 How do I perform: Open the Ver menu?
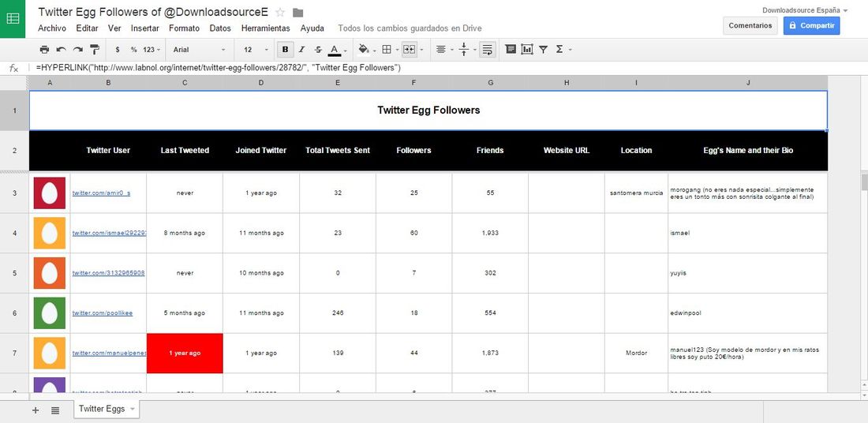pos(114,28)
